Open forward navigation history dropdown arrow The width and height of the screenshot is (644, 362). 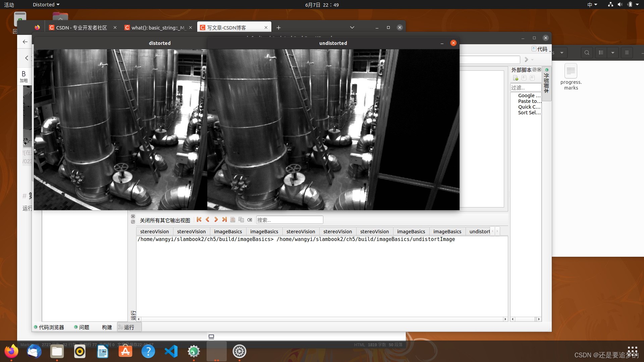pyautogui.click(x=532, y=60)
